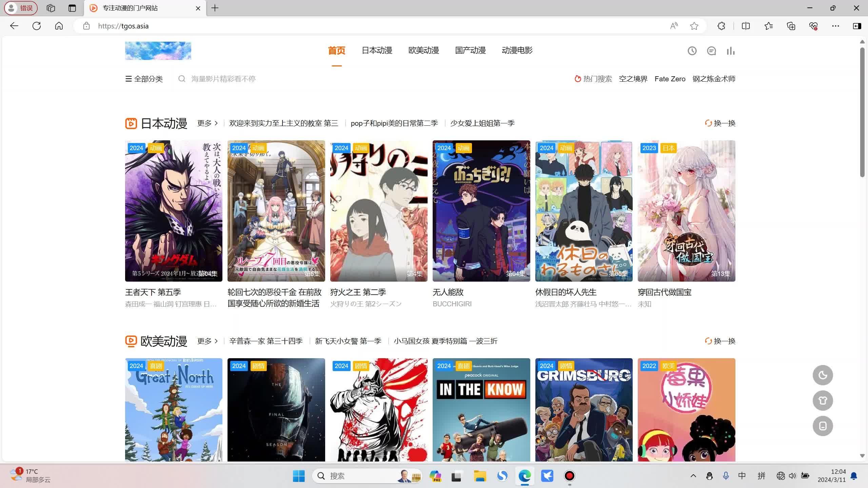Image resolution: width=868 pixels, height=488 pixels.
Task: Open the 动漫电影 navigation tab
Action: coord(517,50)
